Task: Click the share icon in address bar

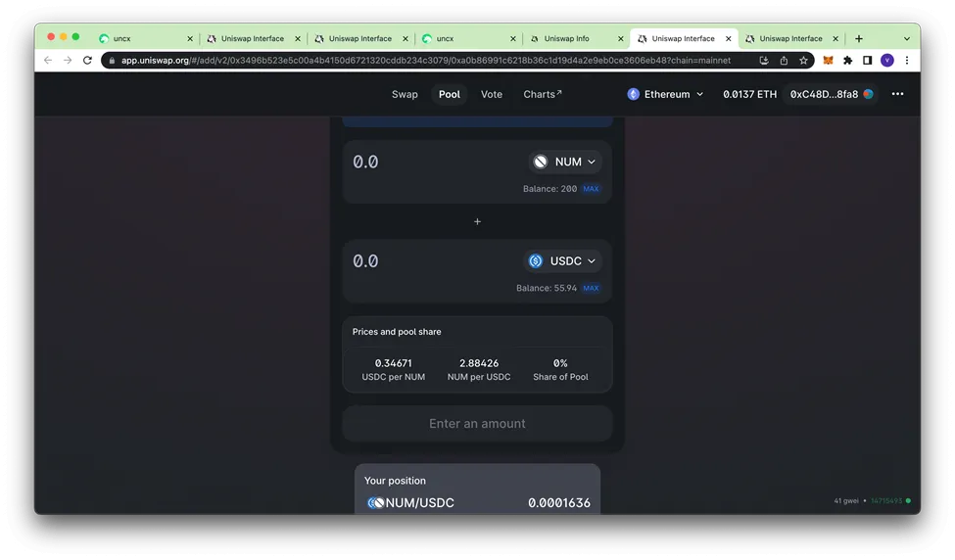Action: click(784, 61)
